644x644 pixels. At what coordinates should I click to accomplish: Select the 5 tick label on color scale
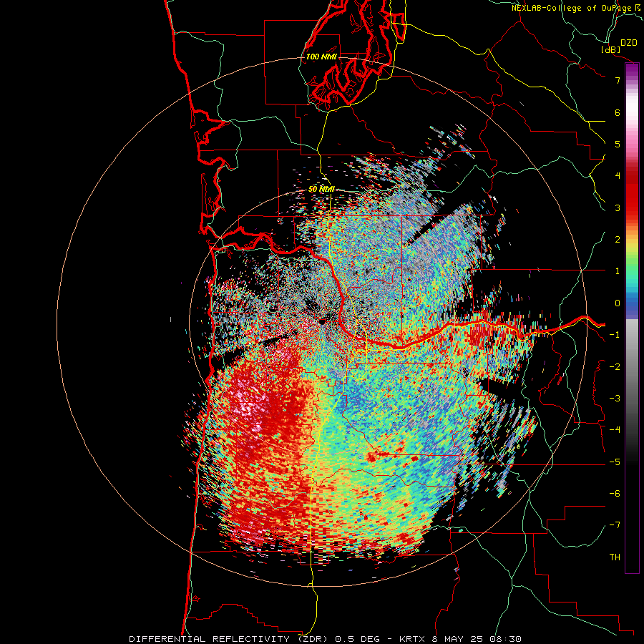point(618,144)
